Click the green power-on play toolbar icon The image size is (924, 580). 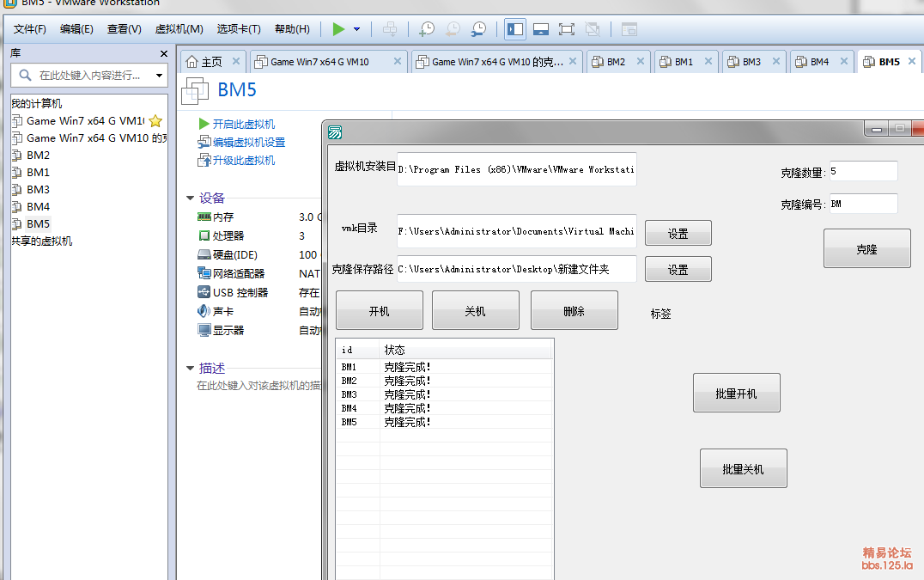(x=338, y=29)
